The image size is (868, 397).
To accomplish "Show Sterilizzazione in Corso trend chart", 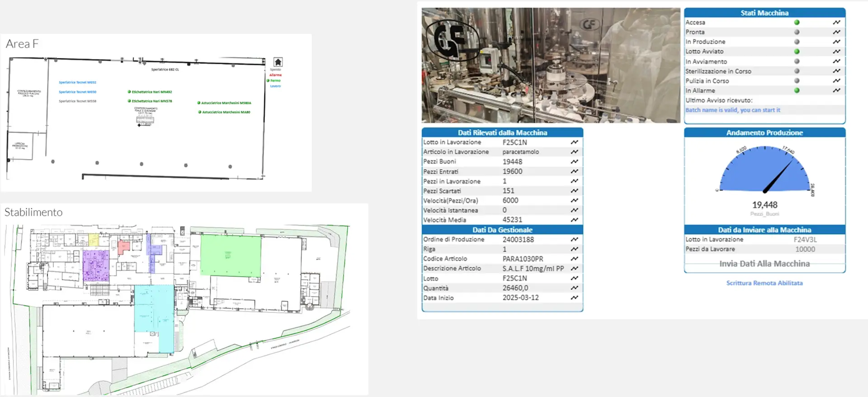I will [837, 71].
